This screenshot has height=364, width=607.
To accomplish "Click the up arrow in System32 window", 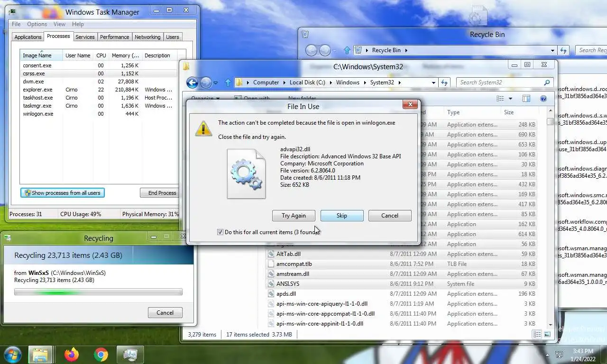I will coord(228,82).
